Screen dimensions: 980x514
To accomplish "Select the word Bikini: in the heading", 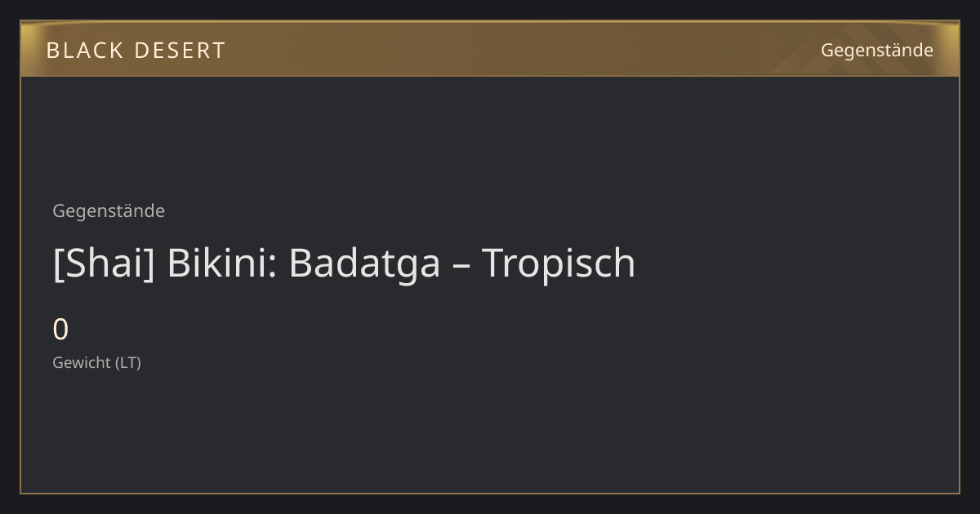I will (x=221, y=263).
